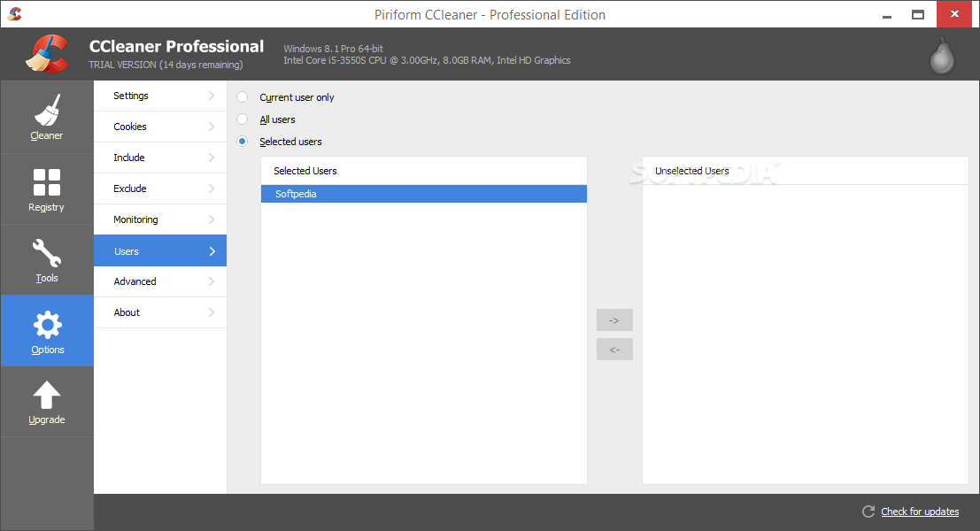This screenshot has width=980, height=531.
Task: Click the right arrow move button
Action: pos(614,319)
